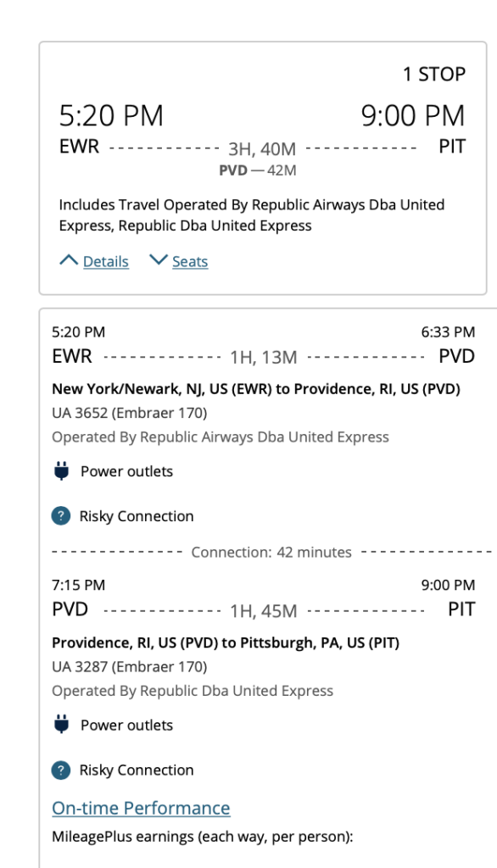Open the On-time Performance link
Viewport: 497px width, 868px height.
pyautogui.click(x=142, y=808)
